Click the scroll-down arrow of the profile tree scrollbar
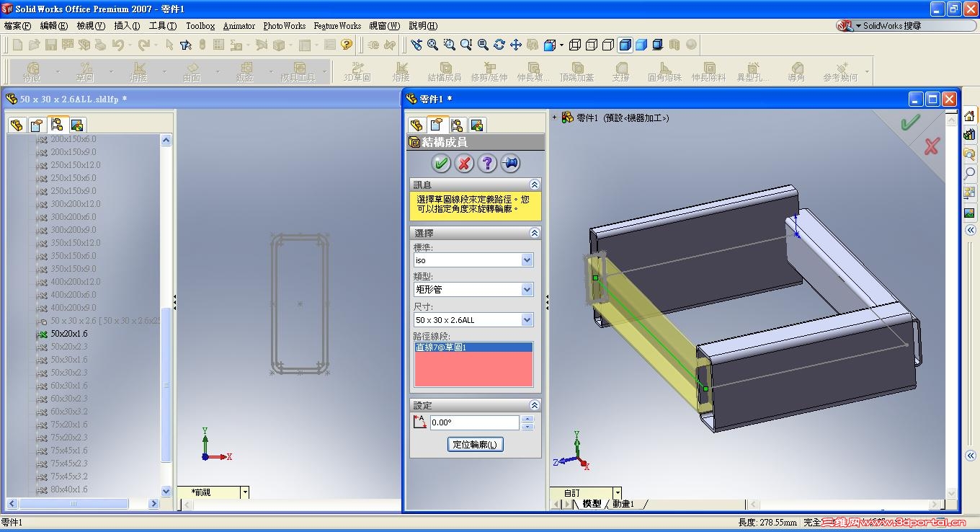Image resolution: width=980 pixels, height=532 pixels. pyautogui.click(x=166, y=491)
